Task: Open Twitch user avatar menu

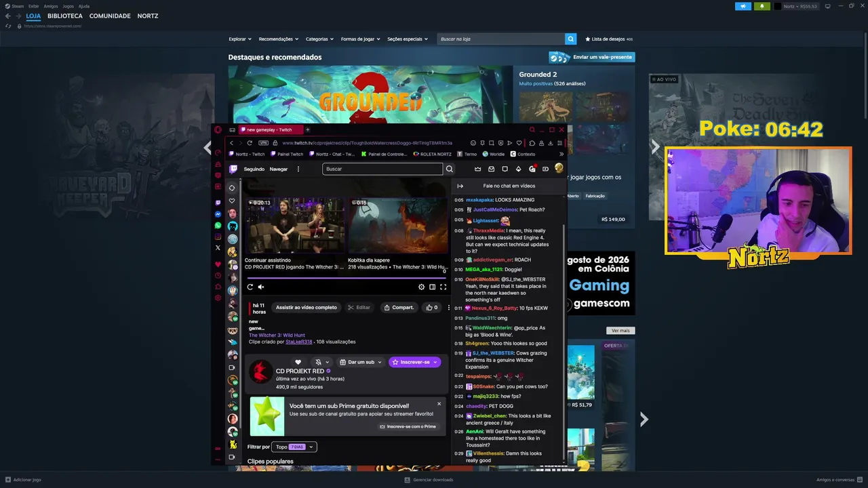Action: [x=559, y=168]
